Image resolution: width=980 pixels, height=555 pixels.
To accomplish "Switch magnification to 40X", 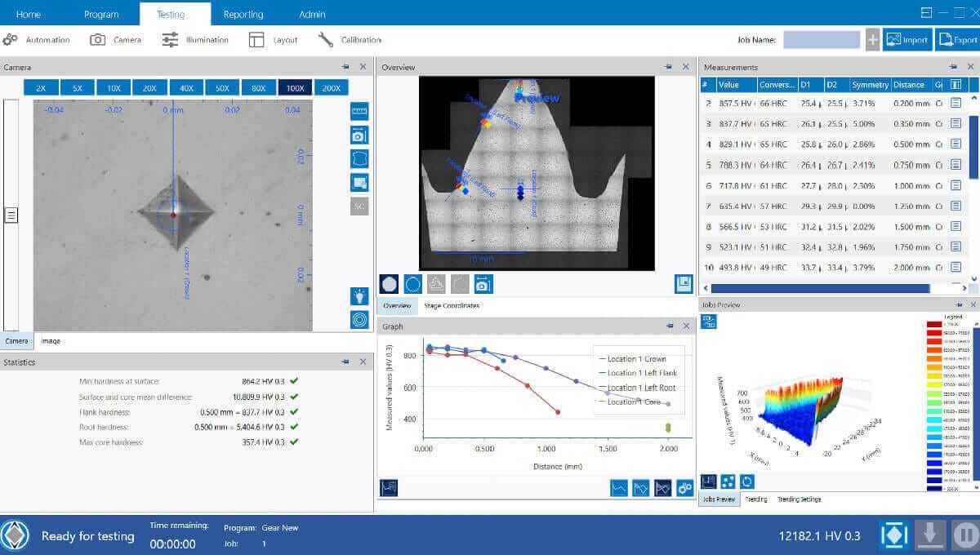I will click(187, 88).
